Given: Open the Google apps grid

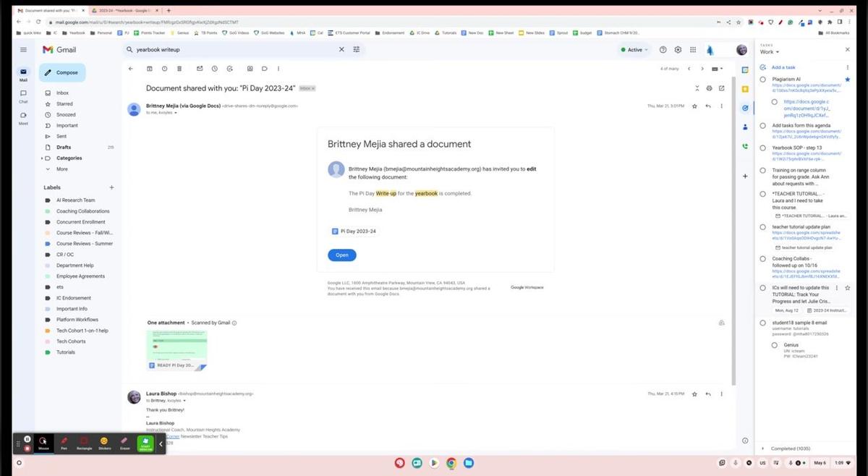Looking at the screenshot, I should pyautogui.click(x=693, y=50).
